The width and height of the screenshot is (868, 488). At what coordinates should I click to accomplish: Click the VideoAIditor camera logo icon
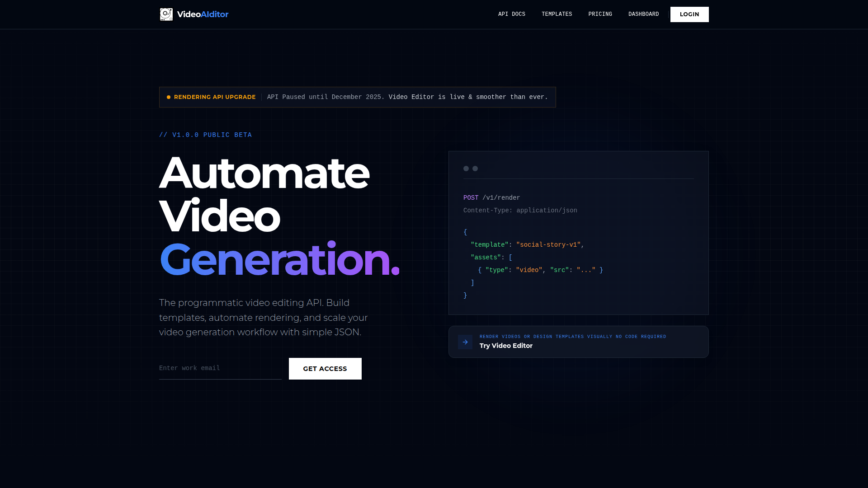(x=166, y=14)
